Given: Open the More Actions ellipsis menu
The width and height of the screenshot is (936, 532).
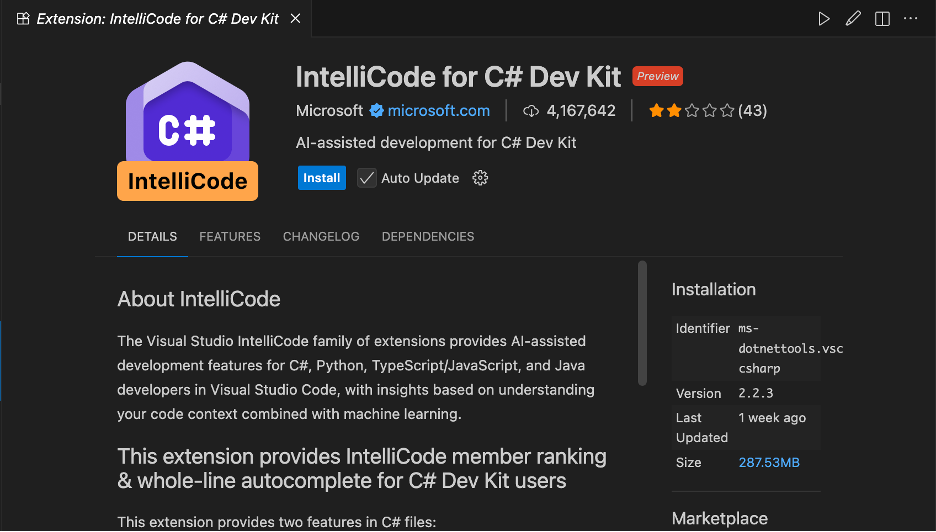Looking at the screenshot, I should (x=910, y=19).
